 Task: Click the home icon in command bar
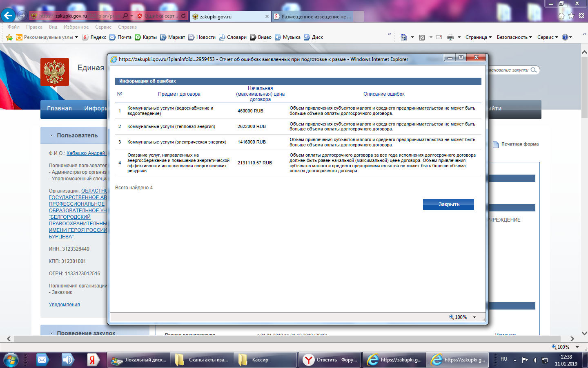click(x=403, y=37)
